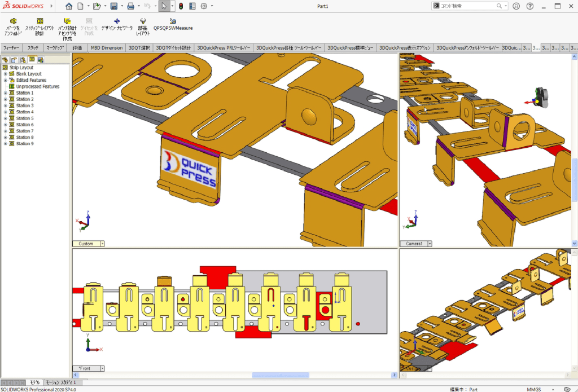Click the horizontal scrollbar under the Front view
Screen dimensions: 578x392
click(277, 375)
